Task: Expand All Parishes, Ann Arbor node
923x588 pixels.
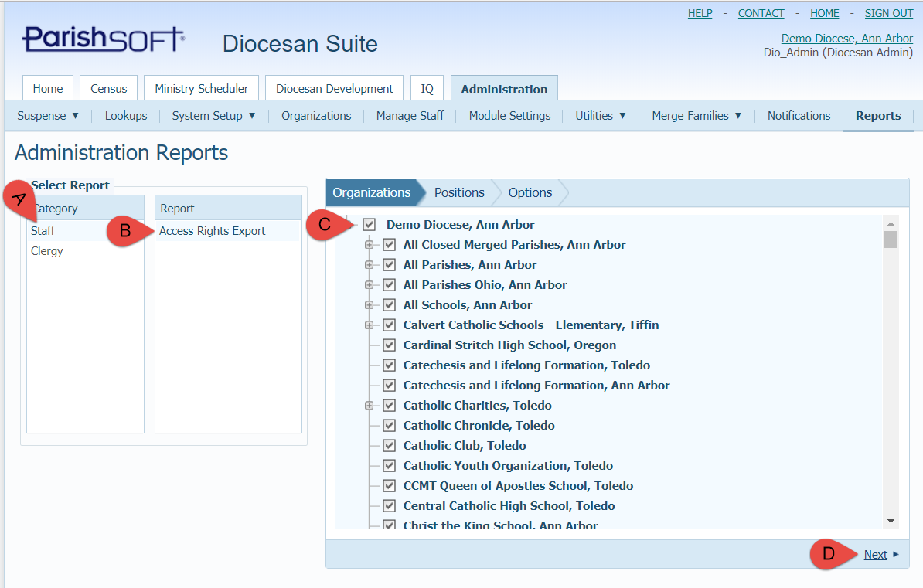Action: (x=369, y=264)
